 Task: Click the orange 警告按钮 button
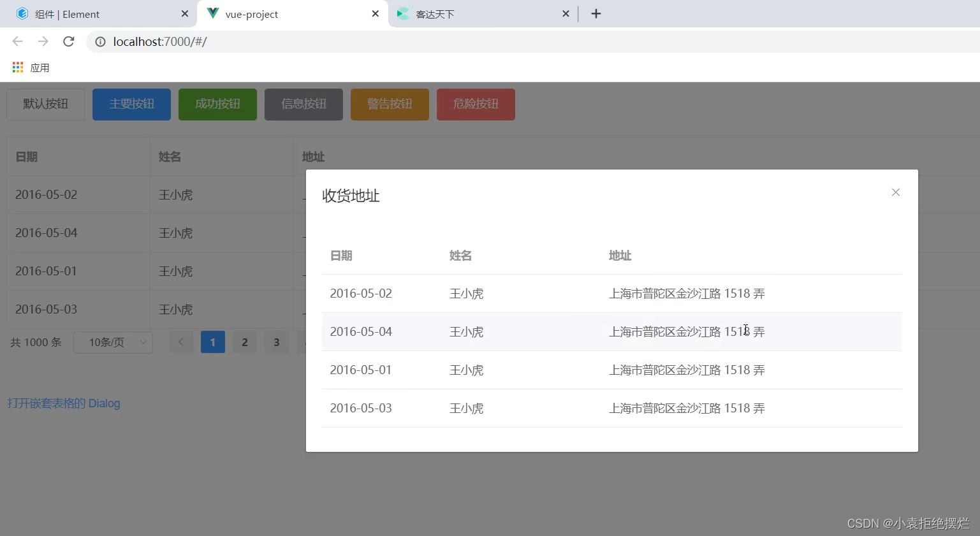click(390, 104)
